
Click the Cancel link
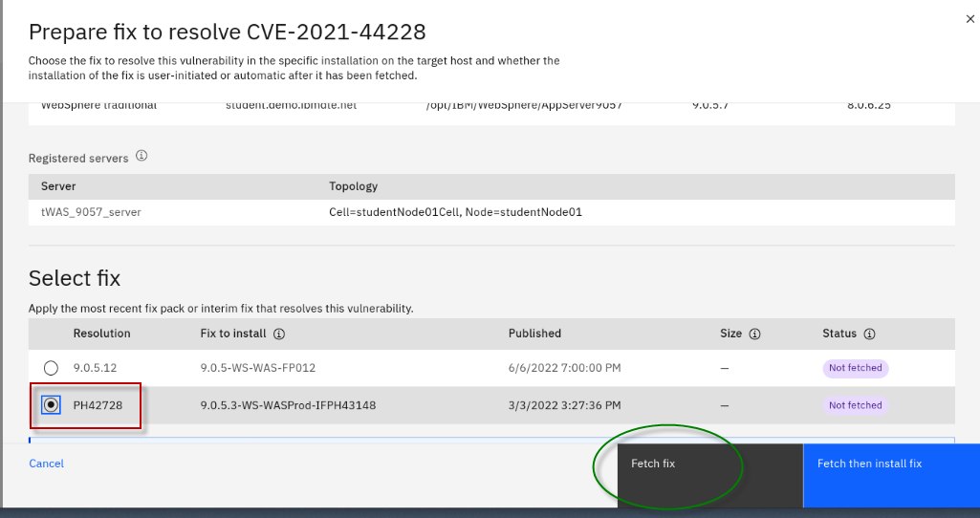46,464
